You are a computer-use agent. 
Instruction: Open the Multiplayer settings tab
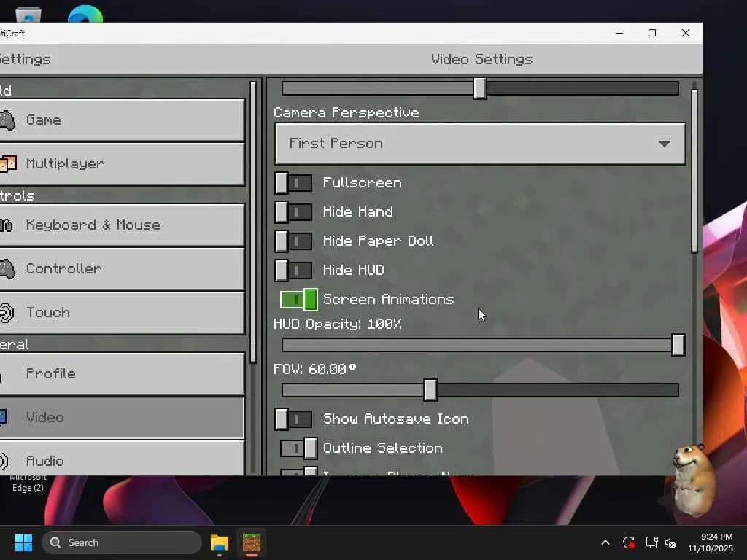122,164
